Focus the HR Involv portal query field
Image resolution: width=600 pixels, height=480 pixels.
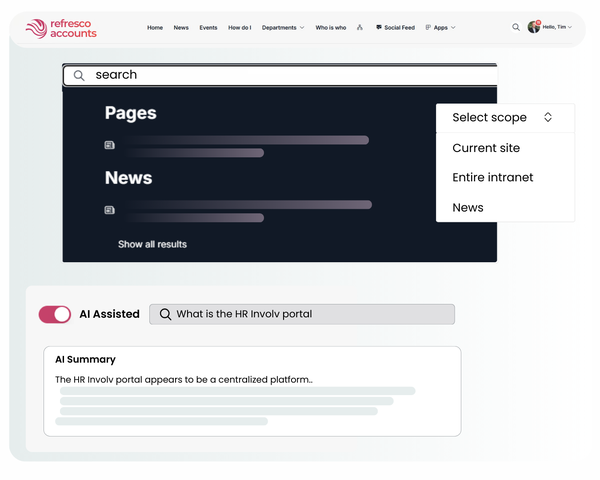pyautogui.click(x=302, y=314)
